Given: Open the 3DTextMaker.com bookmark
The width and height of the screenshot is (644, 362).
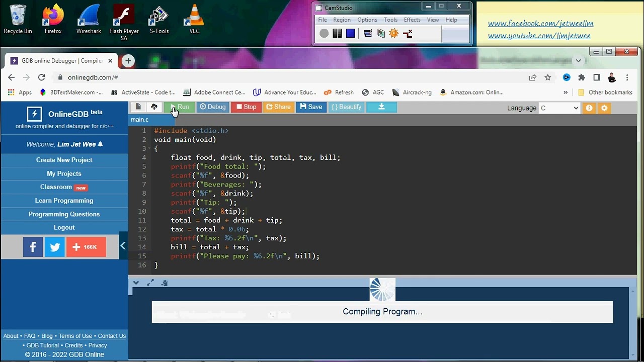Looking at the screenshot, I should pos(71,93).
